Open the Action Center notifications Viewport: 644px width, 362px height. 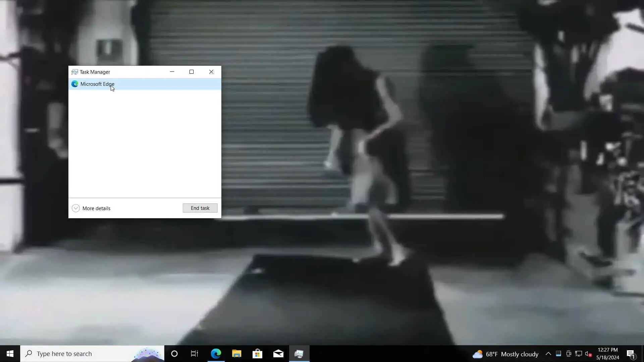click(631, 354)
